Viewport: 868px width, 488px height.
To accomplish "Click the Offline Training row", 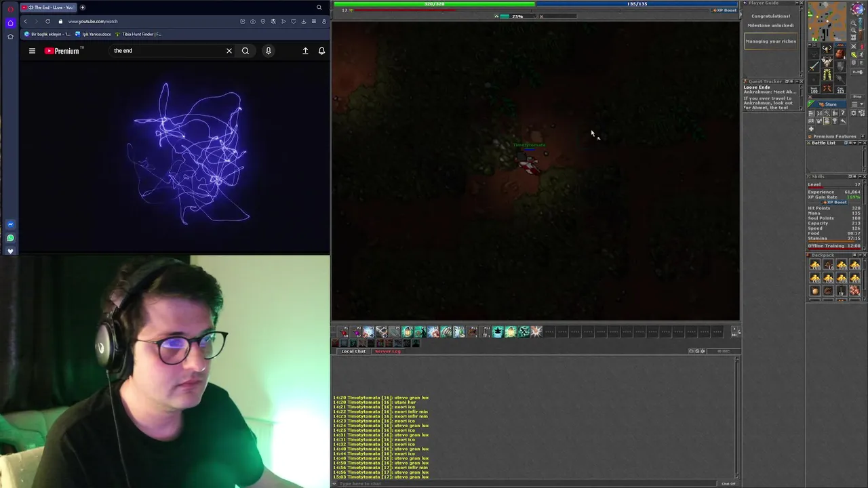I will (x=835, y=245).
